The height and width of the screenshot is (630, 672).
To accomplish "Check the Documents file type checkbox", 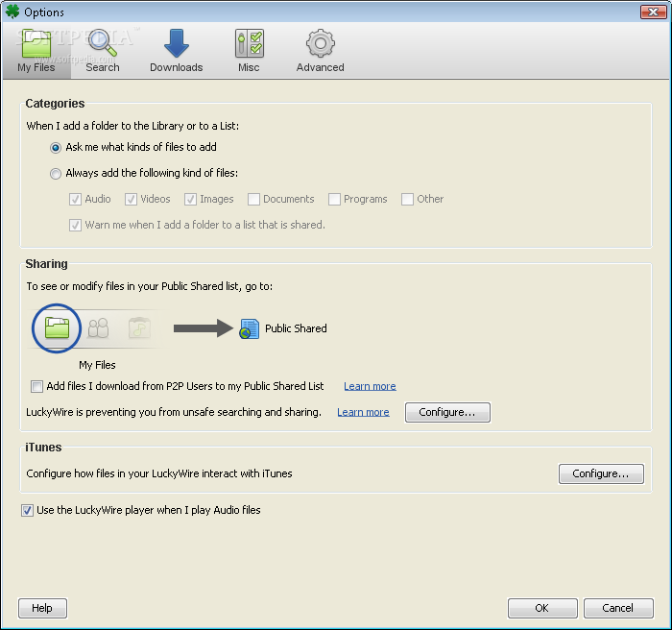I will 253,200.
